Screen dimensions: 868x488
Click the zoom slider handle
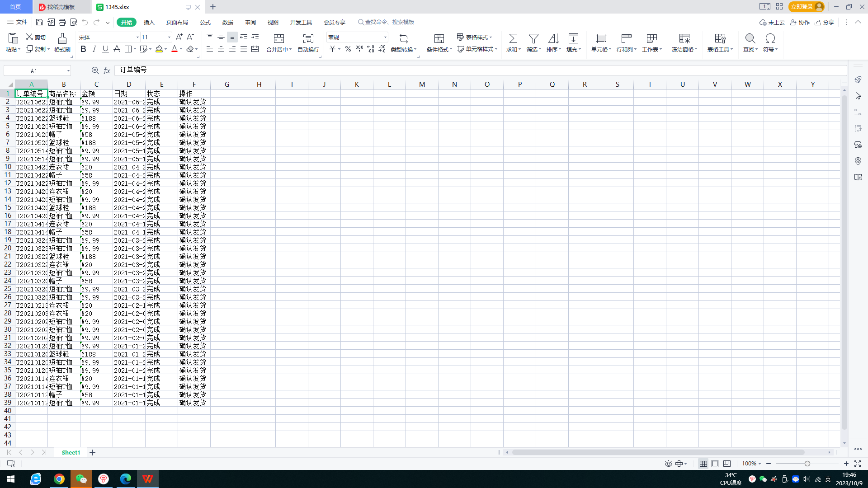[x=807, y=464]
